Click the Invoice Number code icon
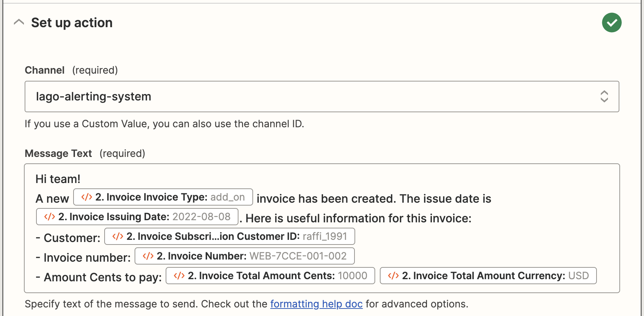The height and width of the screenshot is (316, 644). click(148, 256)
